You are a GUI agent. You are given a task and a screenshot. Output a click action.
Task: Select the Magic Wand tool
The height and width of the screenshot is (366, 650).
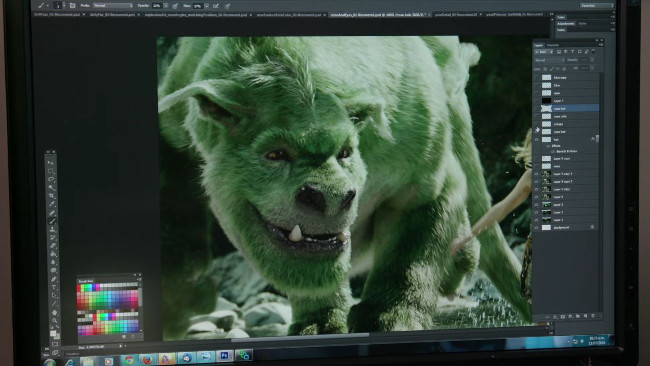coord(51,188)
